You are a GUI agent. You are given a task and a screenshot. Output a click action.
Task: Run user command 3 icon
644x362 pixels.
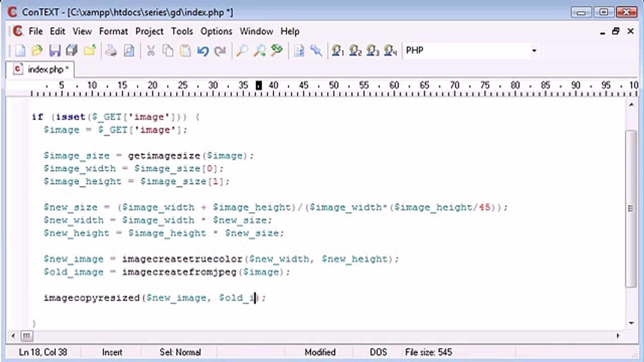pyautogui.click(x=373, y=50)
